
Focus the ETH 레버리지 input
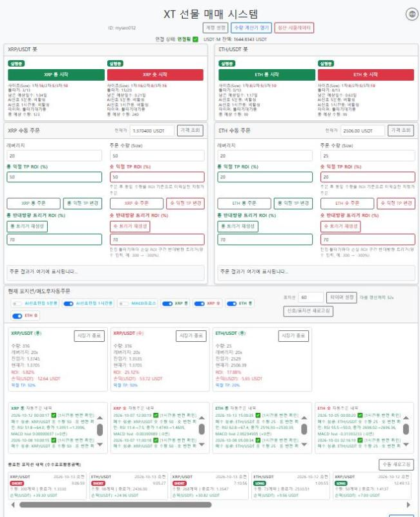(265, 156)
